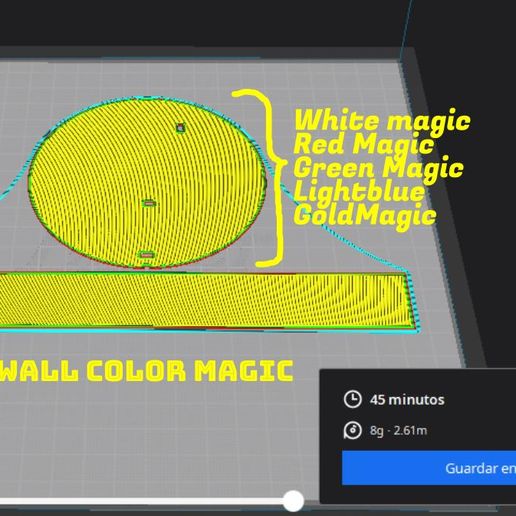Select the yellow circular disc model
Viewport: 516px width, 516px height.
(147, 183)
